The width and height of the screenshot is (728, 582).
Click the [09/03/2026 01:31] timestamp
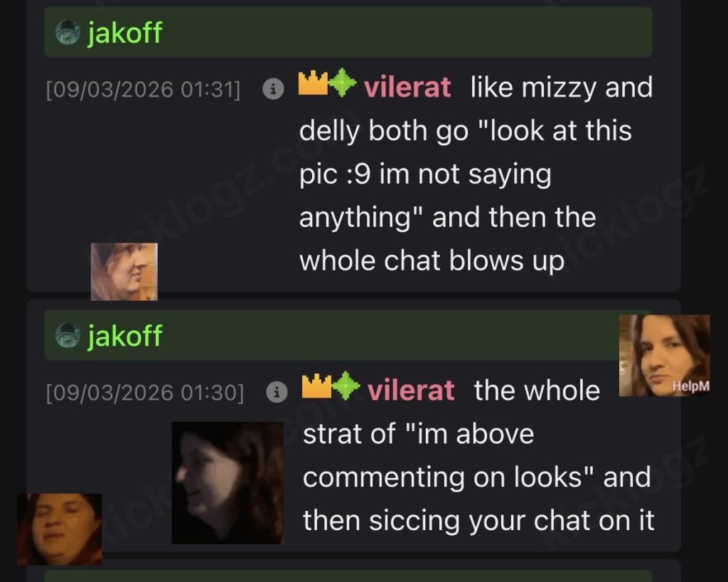tap(143, 89)
